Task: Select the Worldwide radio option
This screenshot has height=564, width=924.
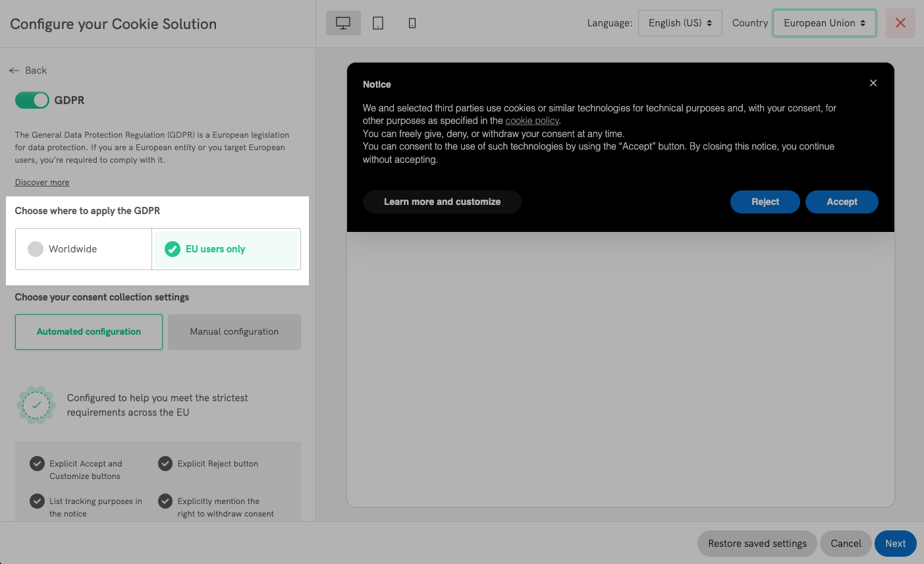Action: pos(36,249)
